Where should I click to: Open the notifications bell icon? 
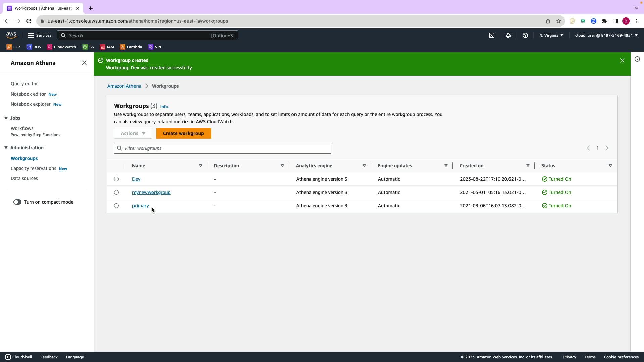click(508, 35)
